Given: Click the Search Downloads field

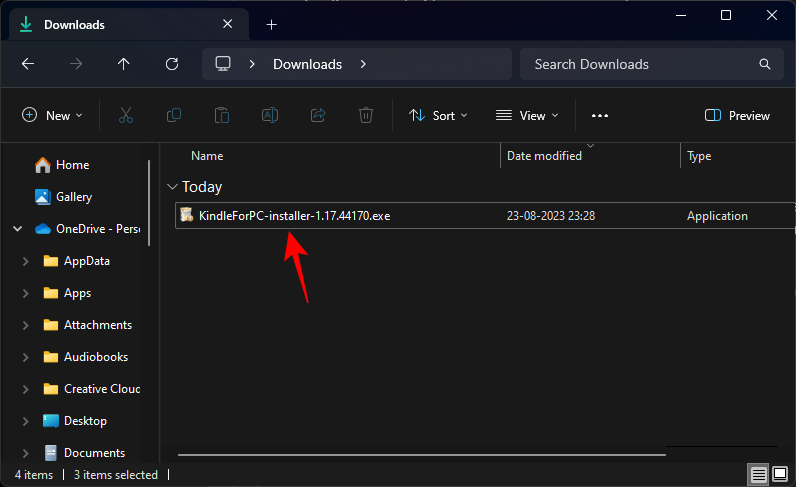Looking at the screenshot, I should pos(640,64).
